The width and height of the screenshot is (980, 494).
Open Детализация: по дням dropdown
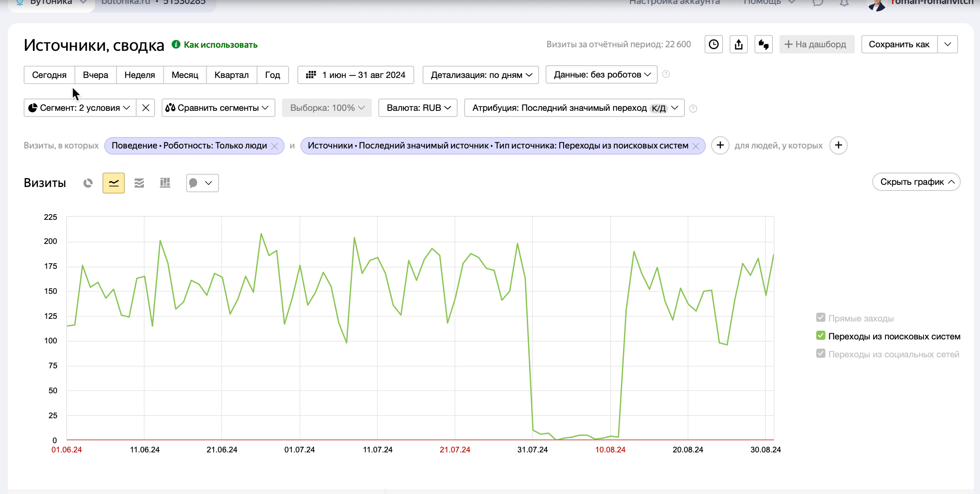[x=480, y=75]
